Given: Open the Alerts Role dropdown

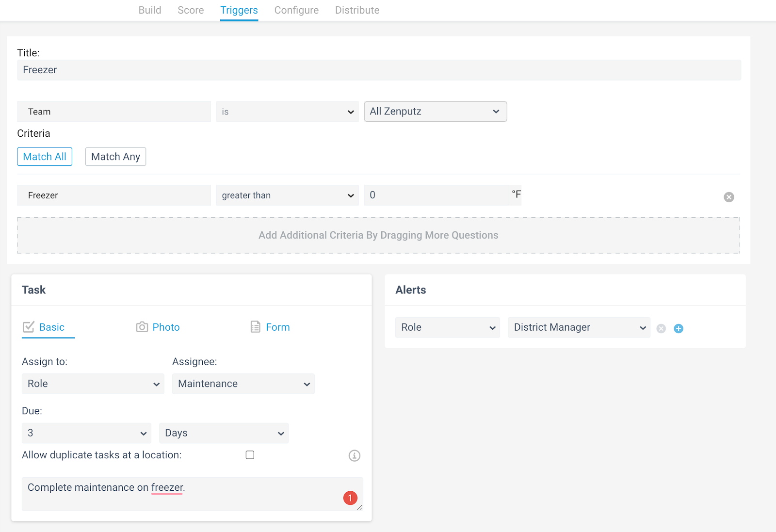Looking at the screenshot, I should pyautogui.click(x=448, y=327).
